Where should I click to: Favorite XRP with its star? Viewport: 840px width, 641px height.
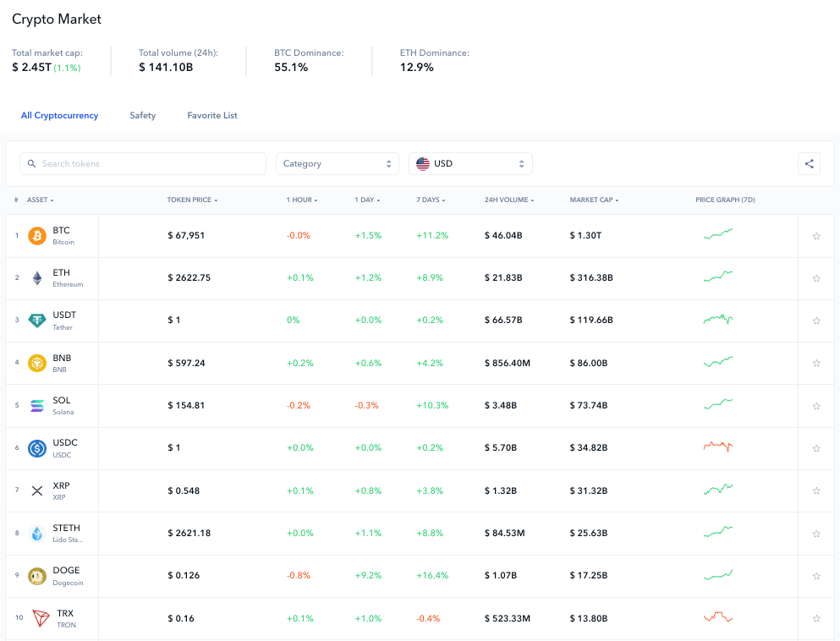[x=816, y=490]
